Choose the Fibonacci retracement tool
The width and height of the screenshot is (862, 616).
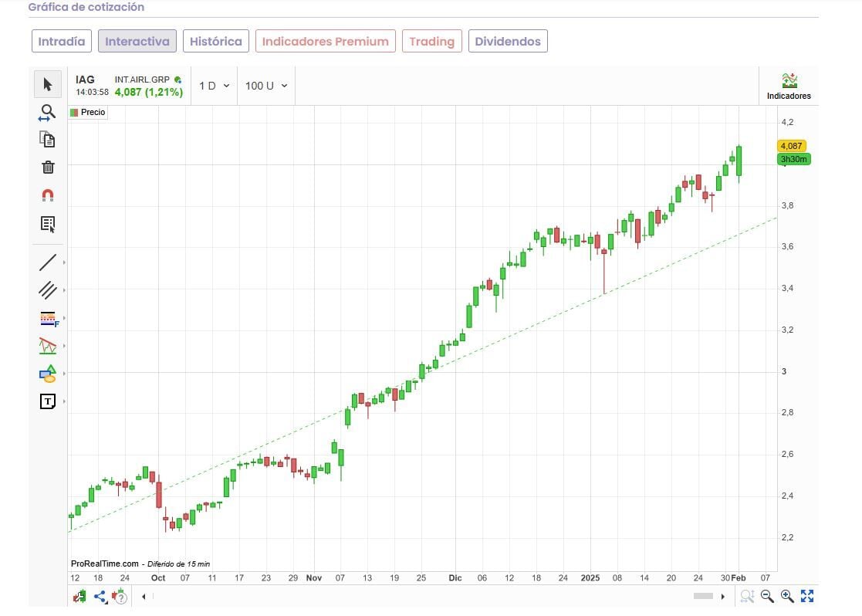(48, 318)
